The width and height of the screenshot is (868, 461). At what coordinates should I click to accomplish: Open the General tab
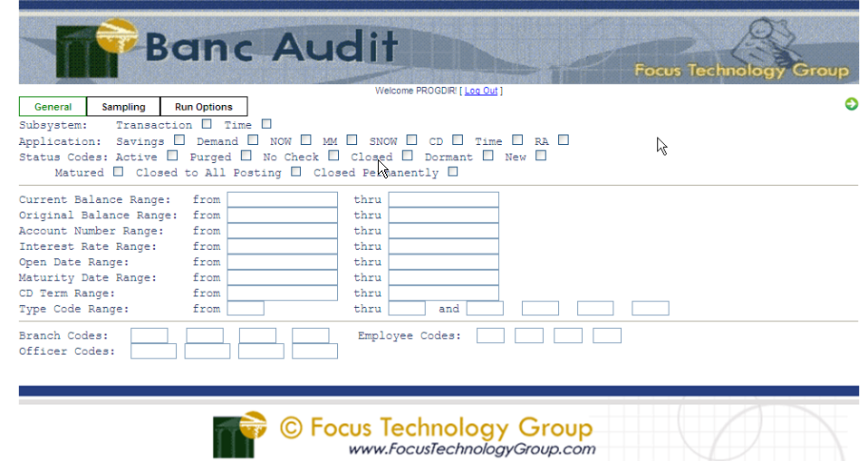pyautogui.click(x=53, y=107)
